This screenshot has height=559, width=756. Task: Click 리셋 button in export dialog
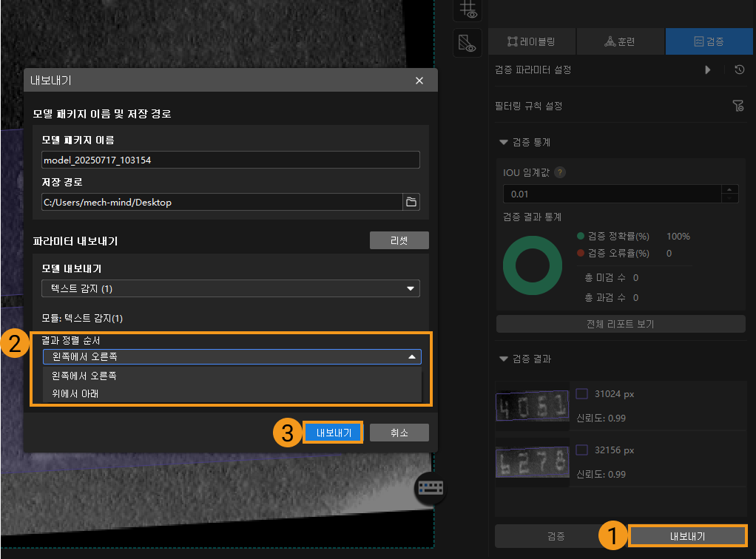[399, 240]
